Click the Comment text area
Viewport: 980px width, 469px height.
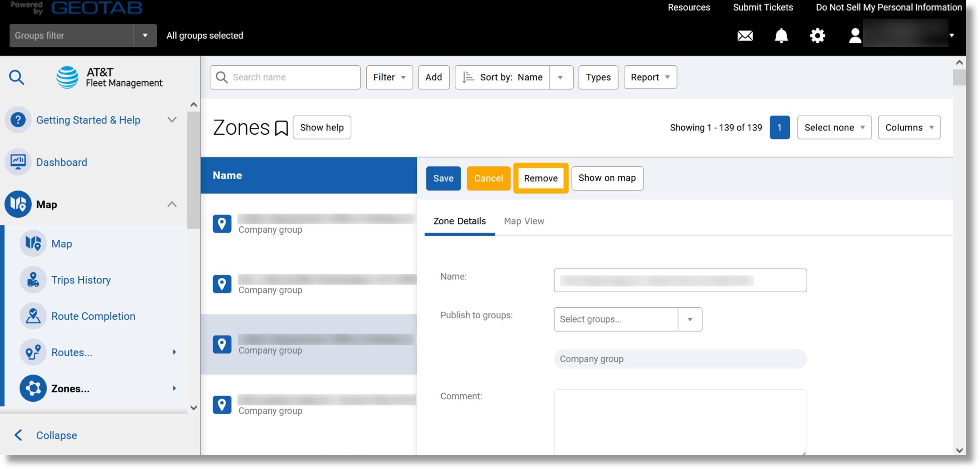(680, 422)
